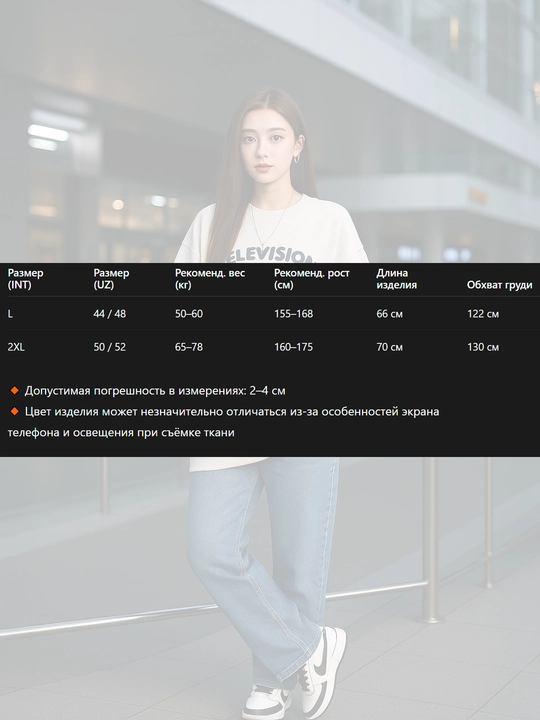Click the 'Рекоменд. рост (см)' header

tap(312, 279)
